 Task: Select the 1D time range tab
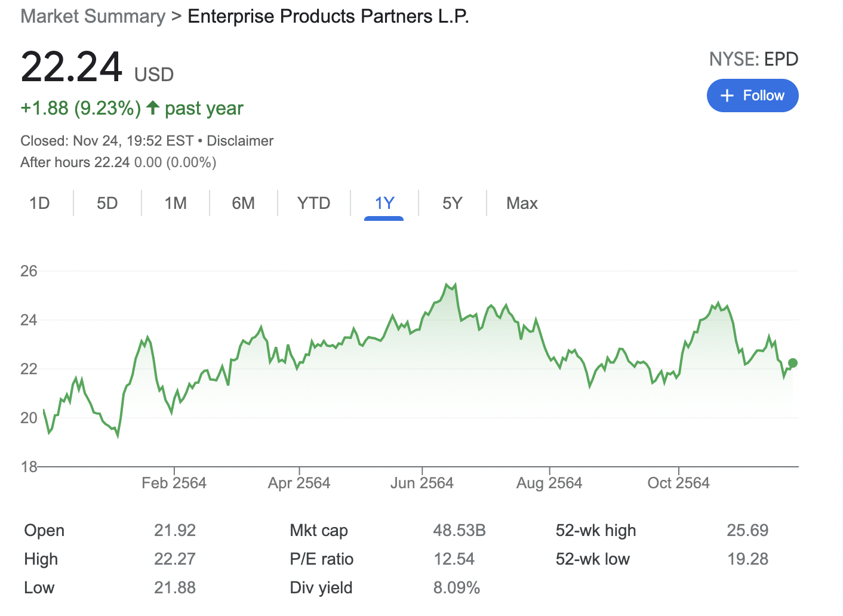(x=39, y=204)
